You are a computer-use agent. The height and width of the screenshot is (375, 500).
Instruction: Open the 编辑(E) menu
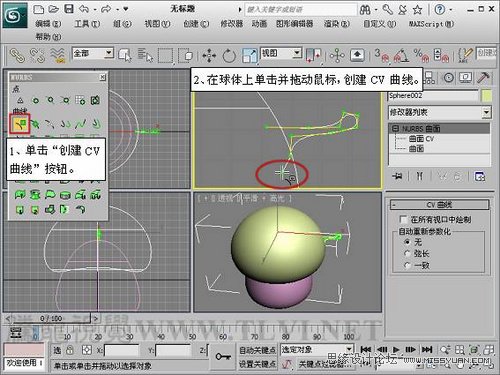[49, 24]
